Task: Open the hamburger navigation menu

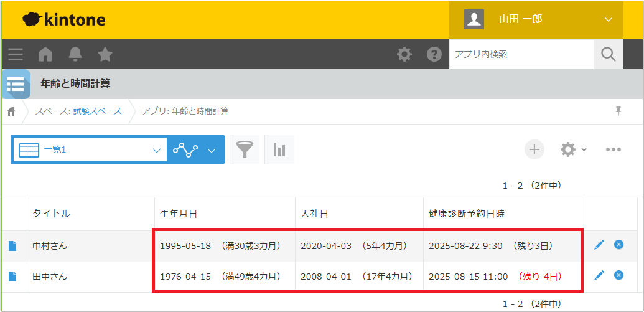Action: pos(16,54)
